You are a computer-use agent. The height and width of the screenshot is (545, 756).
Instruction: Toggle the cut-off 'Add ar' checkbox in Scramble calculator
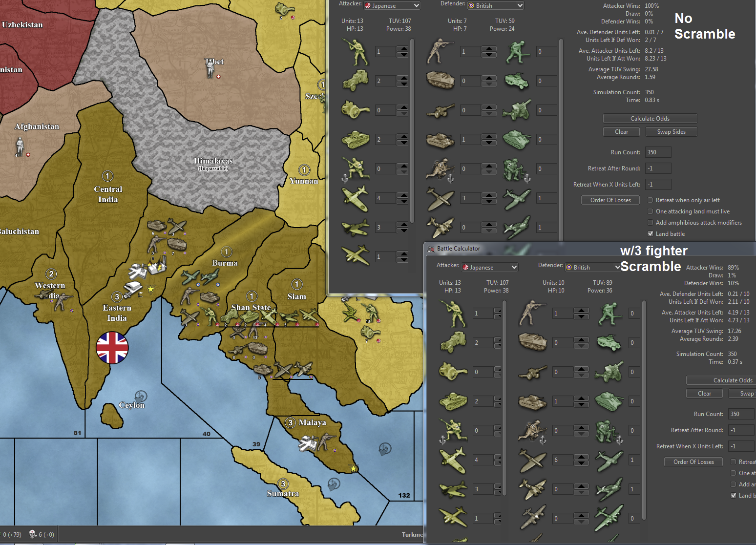(734, 484)
